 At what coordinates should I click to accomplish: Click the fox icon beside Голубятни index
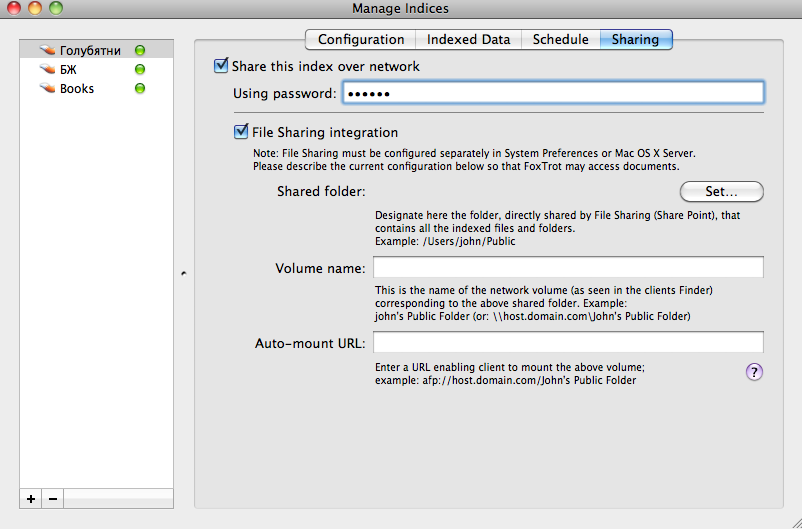(x=48, y=49)
